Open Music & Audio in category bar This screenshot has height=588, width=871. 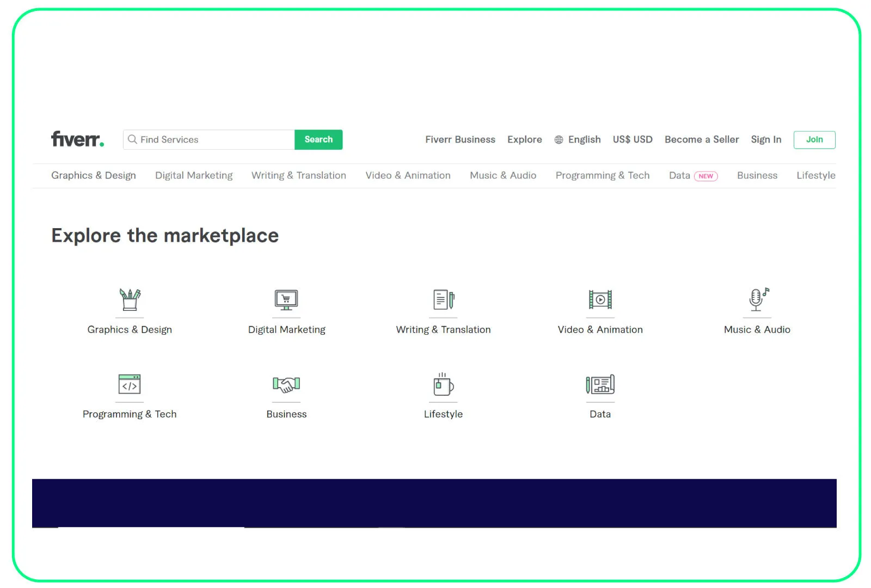tap(503, 175)
